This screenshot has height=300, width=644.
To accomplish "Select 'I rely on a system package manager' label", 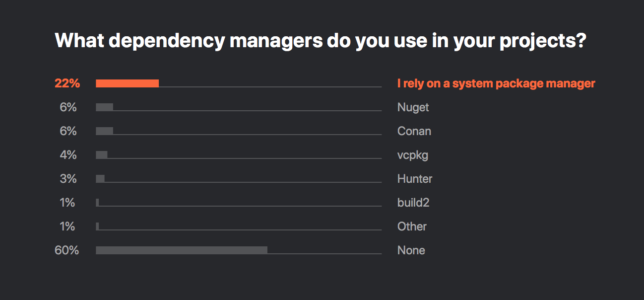I will (x=496, y=83).
